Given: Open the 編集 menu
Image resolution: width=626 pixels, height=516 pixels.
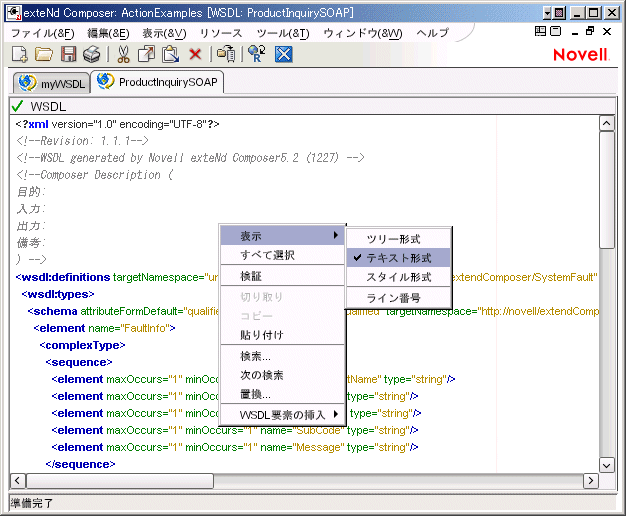Looking at the screenshot, I should (x=108, y=33).
